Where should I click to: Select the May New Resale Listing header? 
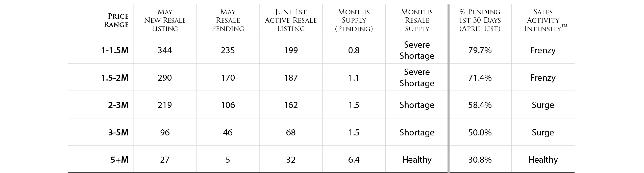[165, 20]
